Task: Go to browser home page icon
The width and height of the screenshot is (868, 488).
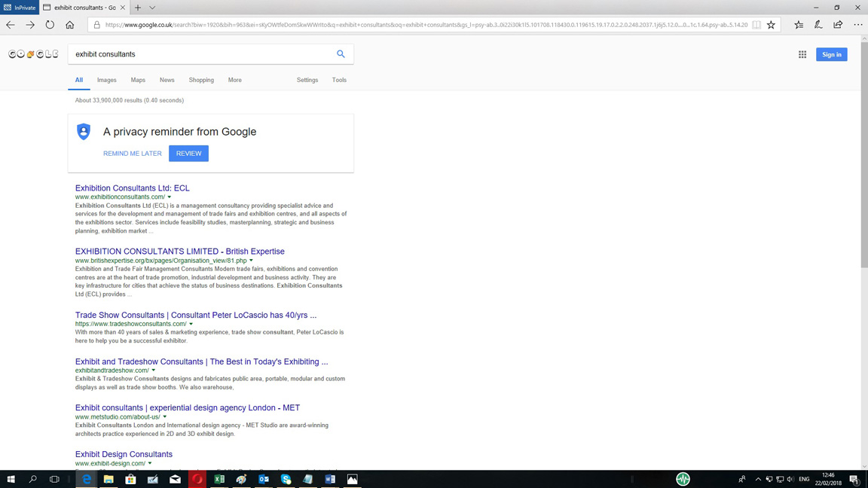Action: [70, 25]
